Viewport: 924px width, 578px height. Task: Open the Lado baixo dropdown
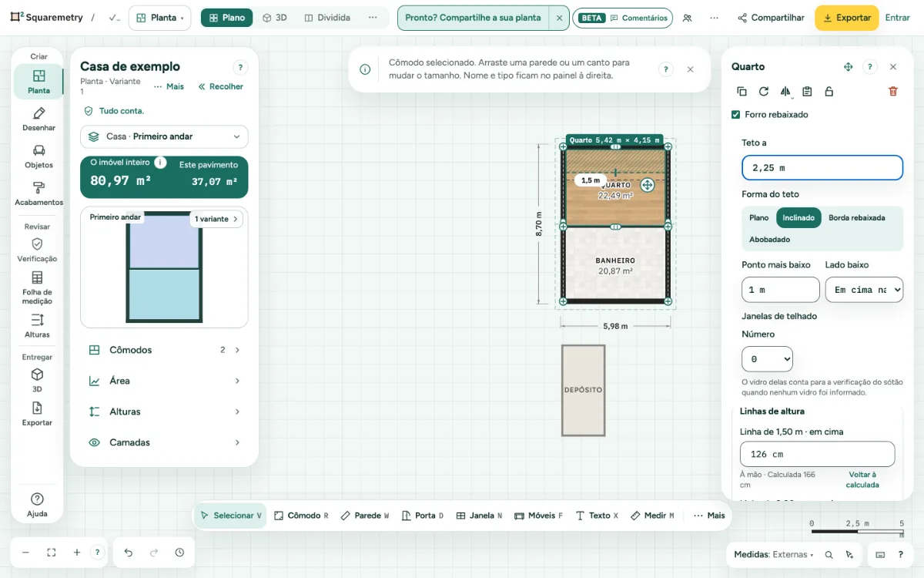click(864, 290)
